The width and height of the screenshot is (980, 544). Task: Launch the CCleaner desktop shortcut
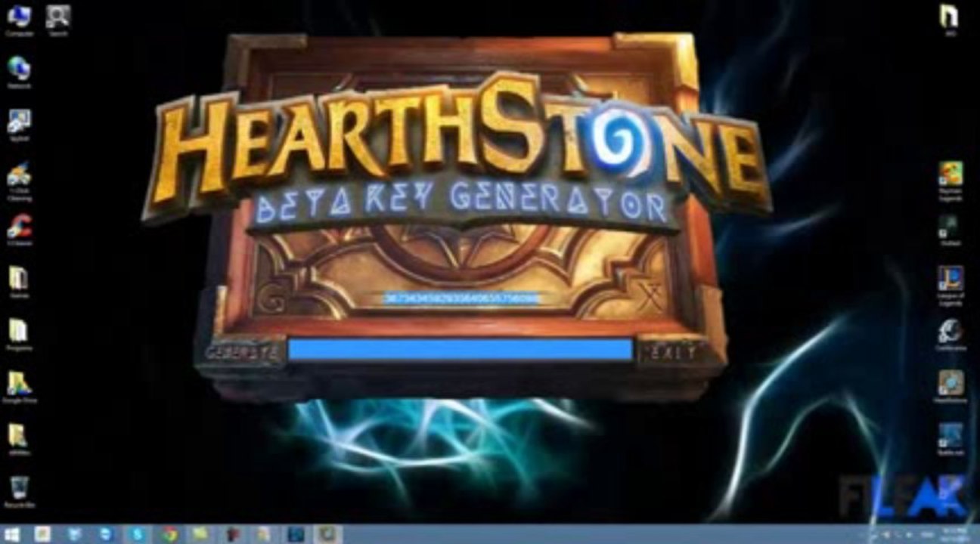(19, 230)
